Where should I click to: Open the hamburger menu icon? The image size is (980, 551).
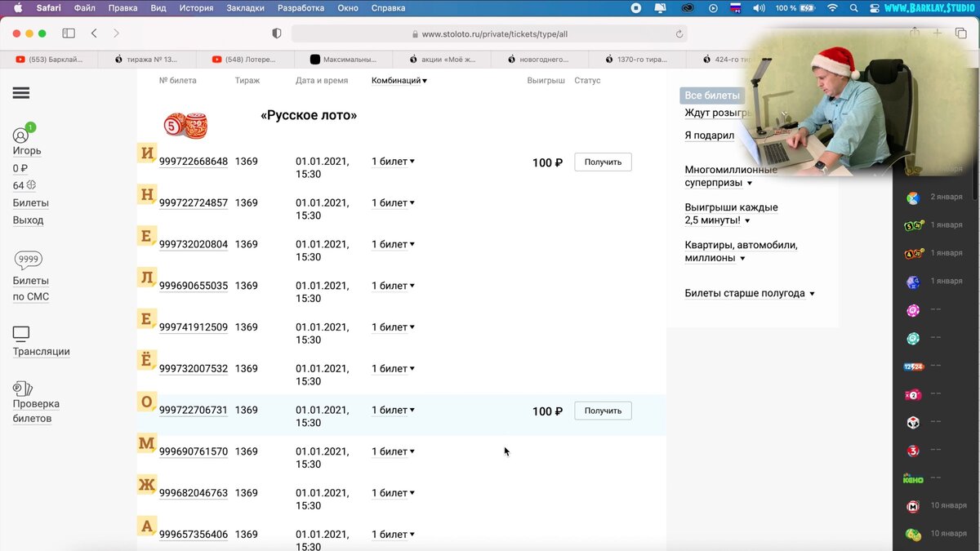point(21,92)
